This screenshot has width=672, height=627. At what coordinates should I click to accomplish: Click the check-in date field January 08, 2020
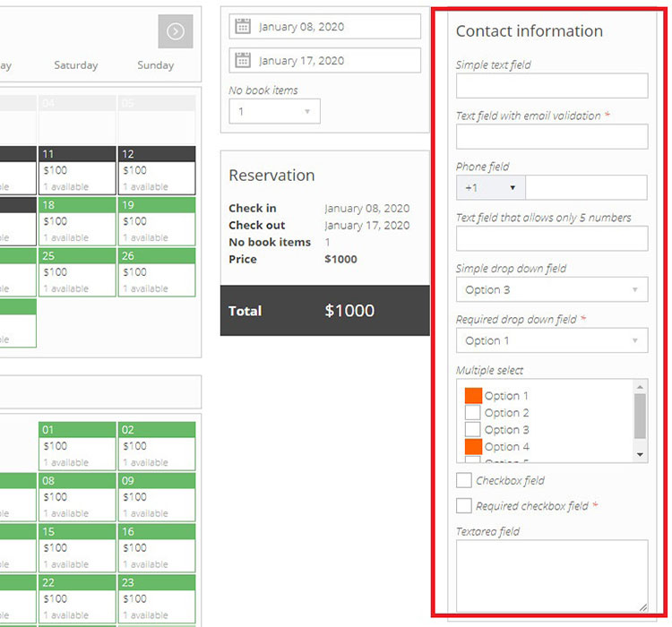click(x=325, y=26)
